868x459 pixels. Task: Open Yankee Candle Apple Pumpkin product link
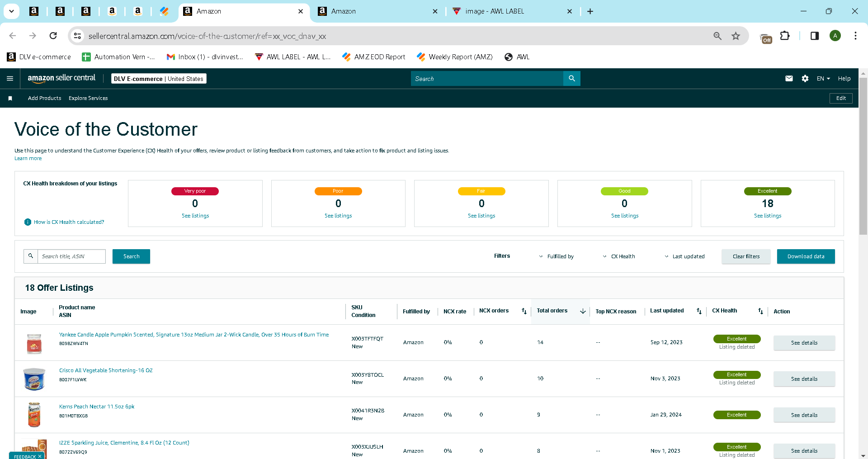[x=194, y=335]
